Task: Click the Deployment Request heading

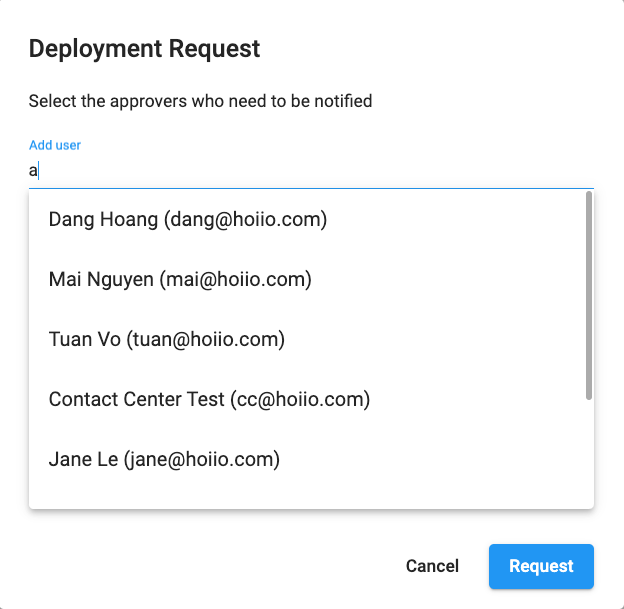Action: coord(144,49)
